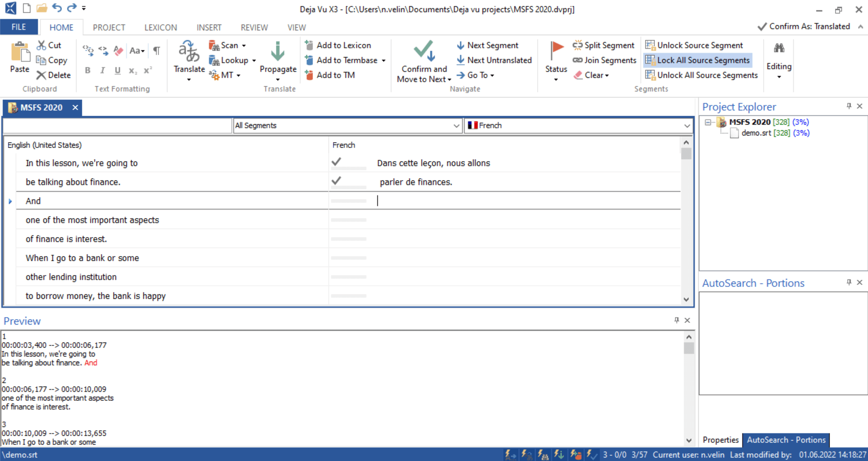868x461 pixels.
Task: Switch to the Properties panel tab
Action: pyautogui.click(x=721, y=440)
